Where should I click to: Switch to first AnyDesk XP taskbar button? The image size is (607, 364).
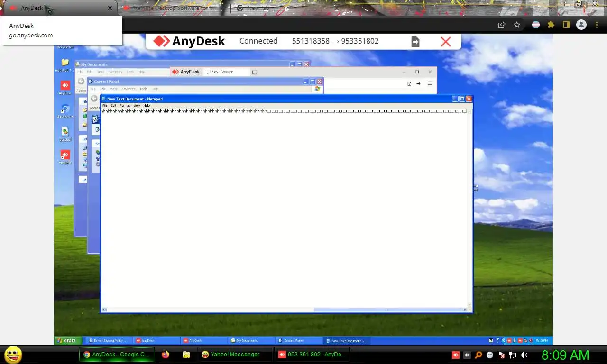[x=156, y=340]
